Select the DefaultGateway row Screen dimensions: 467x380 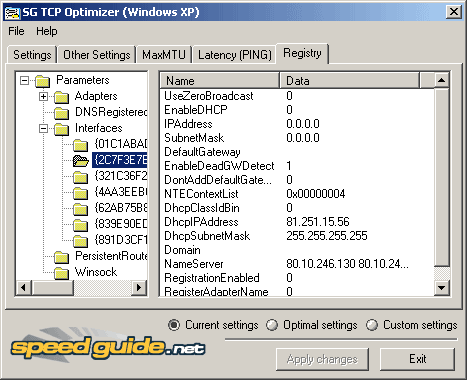[297, 152]
